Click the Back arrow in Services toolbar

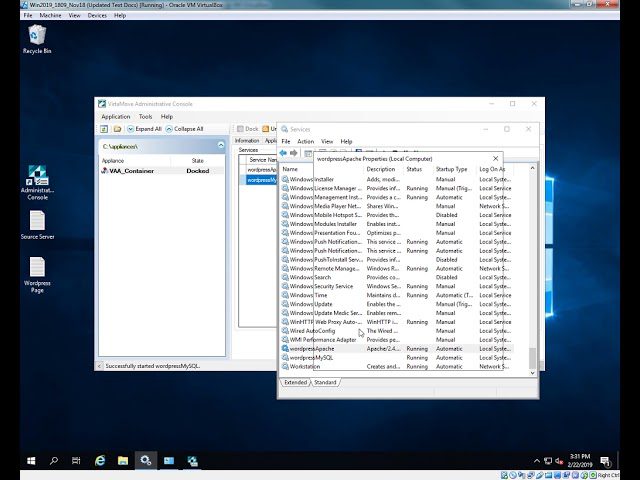coord(284,153)
